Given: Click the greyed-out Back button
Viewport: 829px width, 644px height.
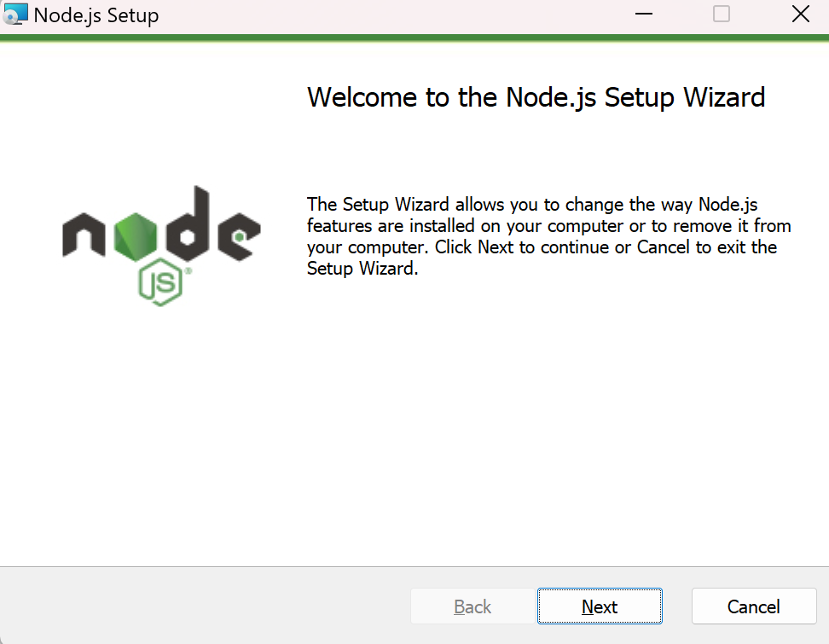Looking at the screenshot, I should coord(472,606).
